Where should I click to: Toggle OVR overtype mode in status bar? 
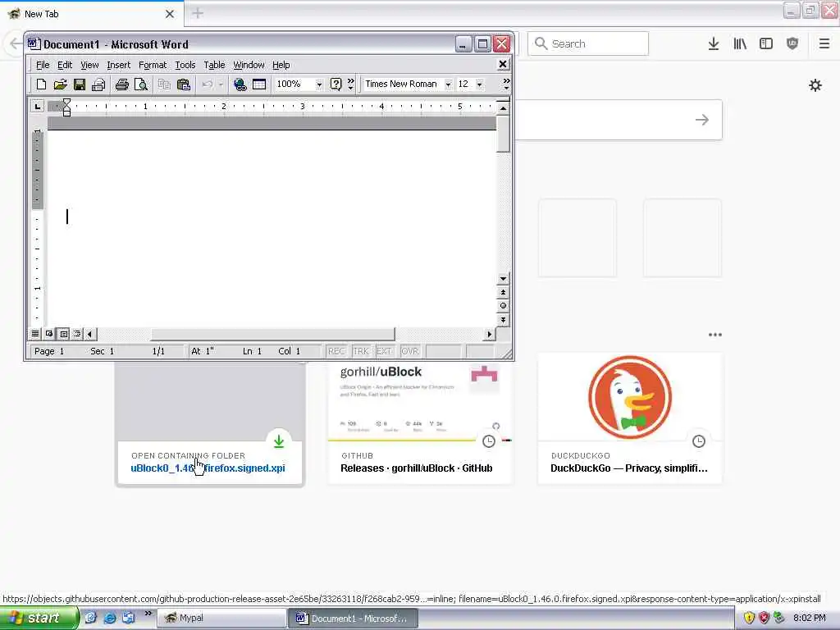tap(410, 351)
